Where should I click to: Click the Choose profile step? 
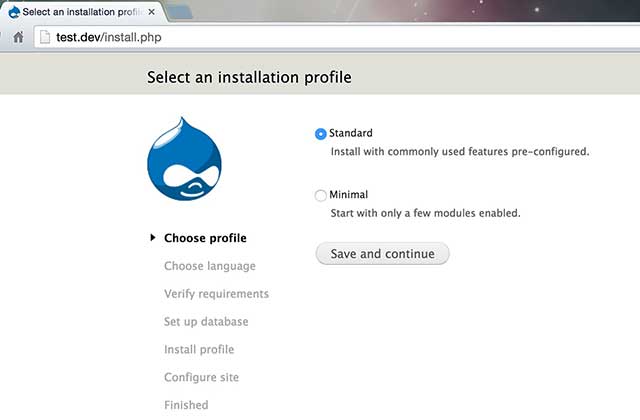[x=205, y=238]
